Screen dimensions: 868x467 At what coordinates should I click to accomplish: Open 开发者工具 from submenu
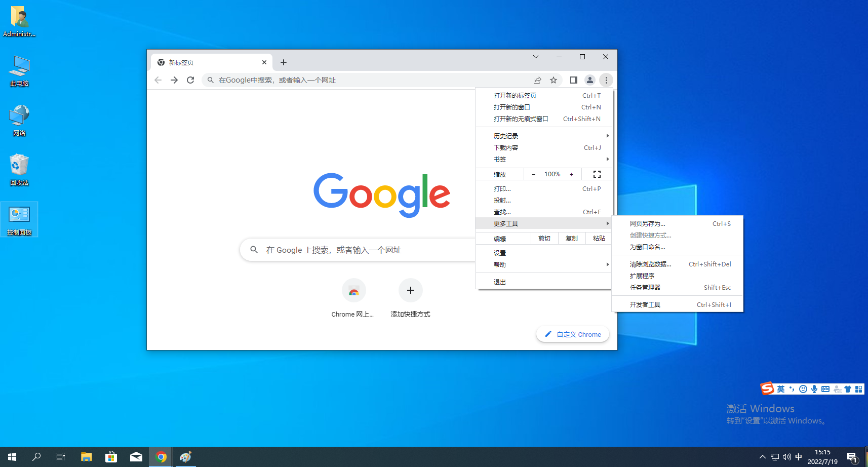678,304
